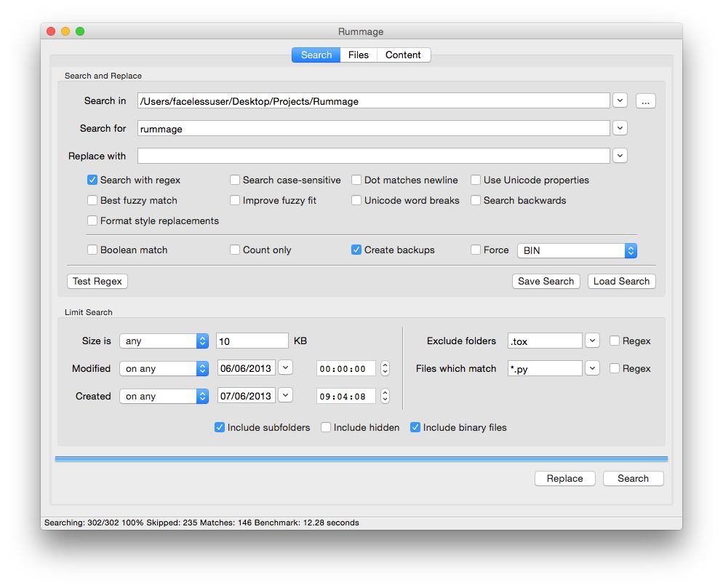Increment the Created time stepper
The image size is (723, 588).
(385, 392)
